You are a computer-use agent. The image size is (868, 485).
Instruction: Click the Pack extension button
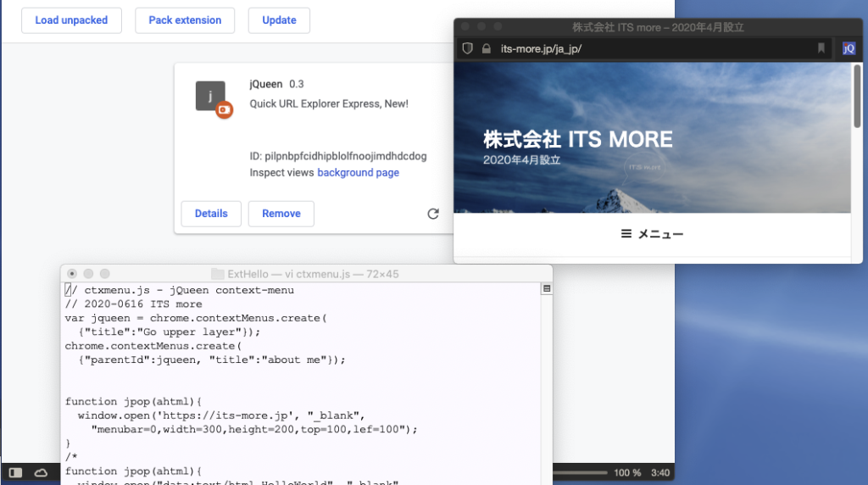point(185,20)
